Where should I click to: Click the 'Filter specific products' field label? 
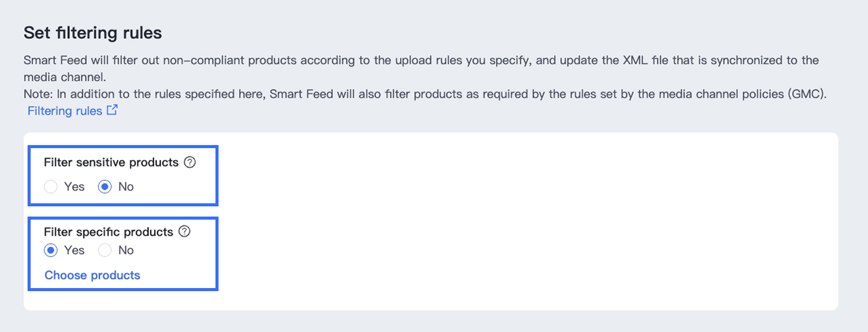pos(109,232)
